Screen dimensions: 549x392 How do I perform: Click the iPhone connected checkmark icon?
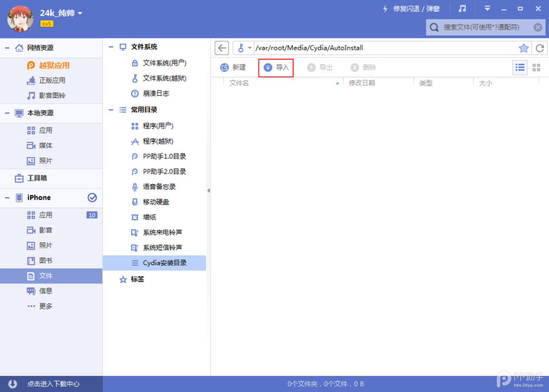(x=92, y=197)
